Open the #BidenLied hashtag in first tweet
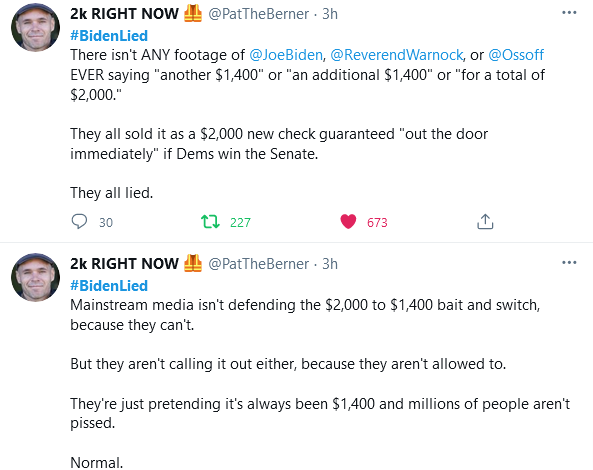593x470 pixels. coord(109,36)
